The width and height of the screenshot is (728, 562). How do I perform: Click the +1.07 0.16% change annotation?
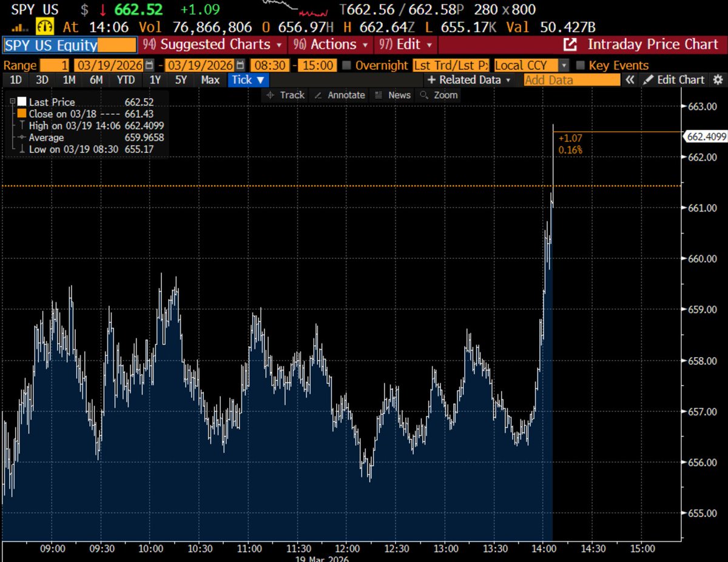pos(569,144)
